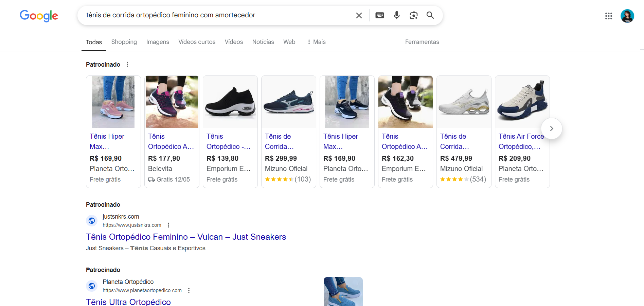Open the Tênis Ultra Ortopédico result
This screenshot has height=306, width=644.
click(x=128, y=302)
